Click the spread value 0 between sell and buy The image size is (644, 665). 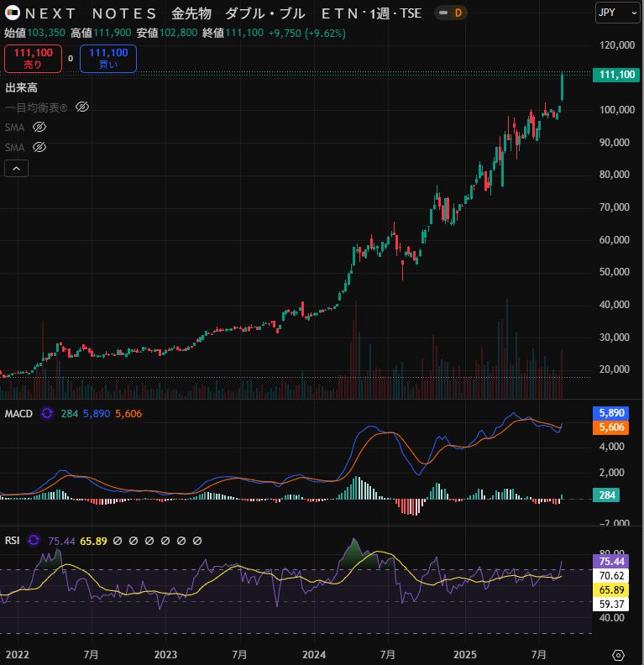click(x=71, y=59)
